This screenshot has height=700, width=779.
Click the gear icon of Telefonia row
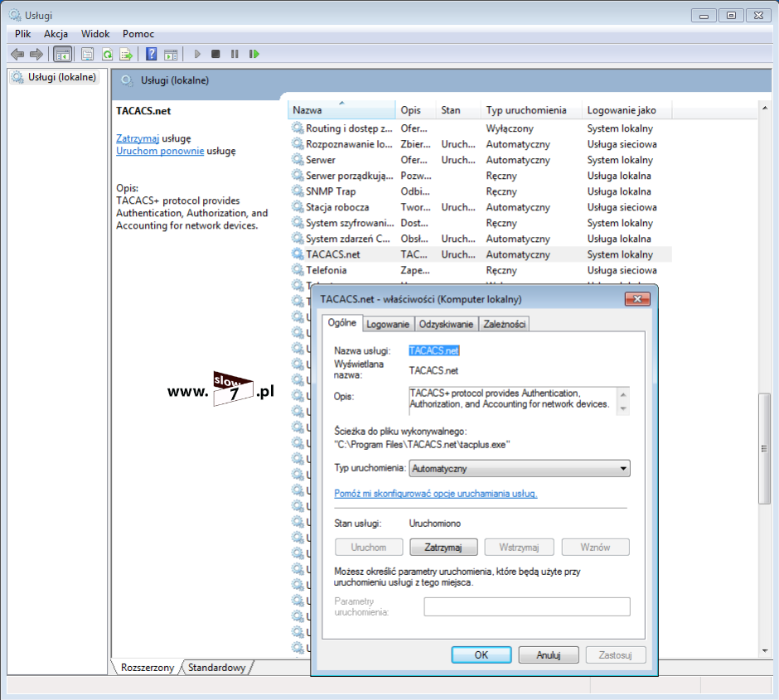click(298, 269)
